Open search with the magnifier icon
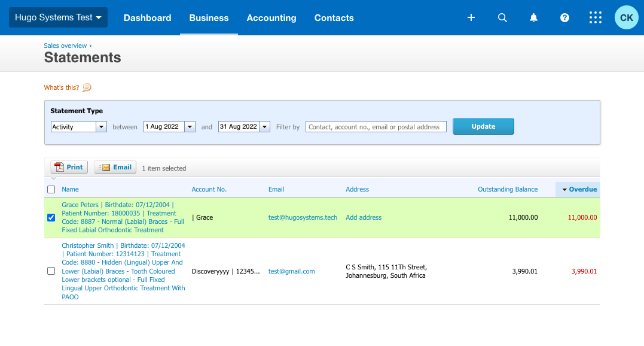The width and height of the screenshot is (644, 346). (x=502, y=18)
